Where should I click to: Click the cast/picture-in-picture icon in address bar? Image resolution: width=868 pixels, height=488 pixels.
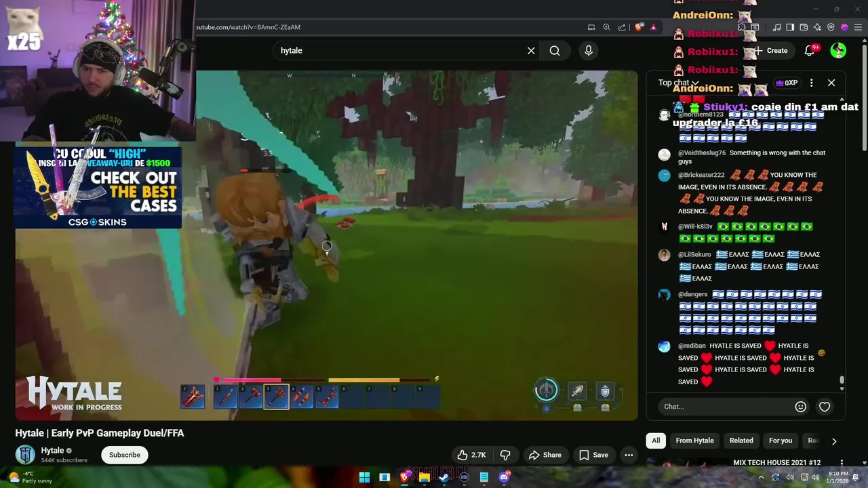[x=591, y=27]
